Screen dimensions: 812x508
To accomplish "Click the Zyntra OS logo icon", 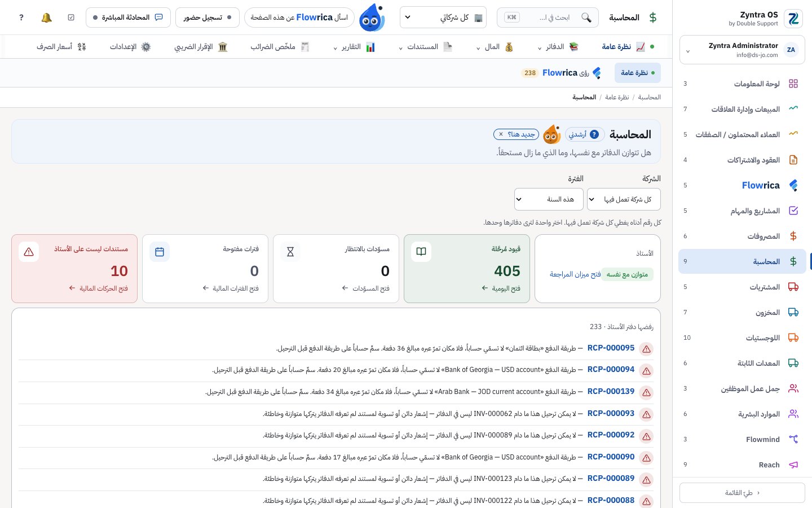I will click(793, 19).
